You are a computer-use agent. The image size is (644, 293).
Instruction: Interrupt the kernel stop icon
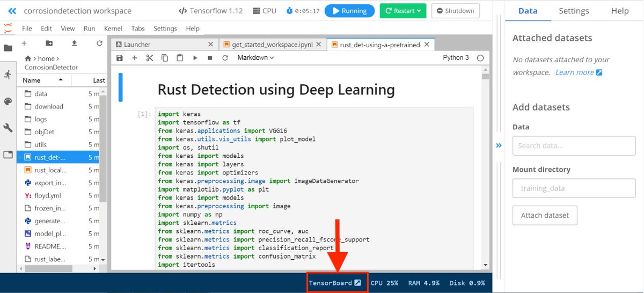(x=210, y=58)
